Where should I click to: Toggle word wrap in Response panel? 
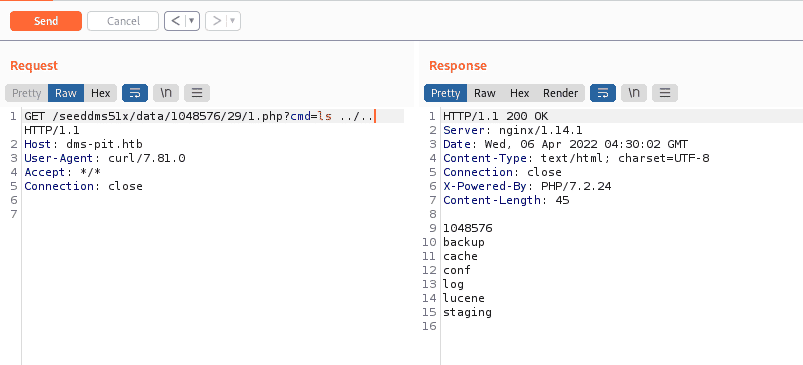[603, 93]
